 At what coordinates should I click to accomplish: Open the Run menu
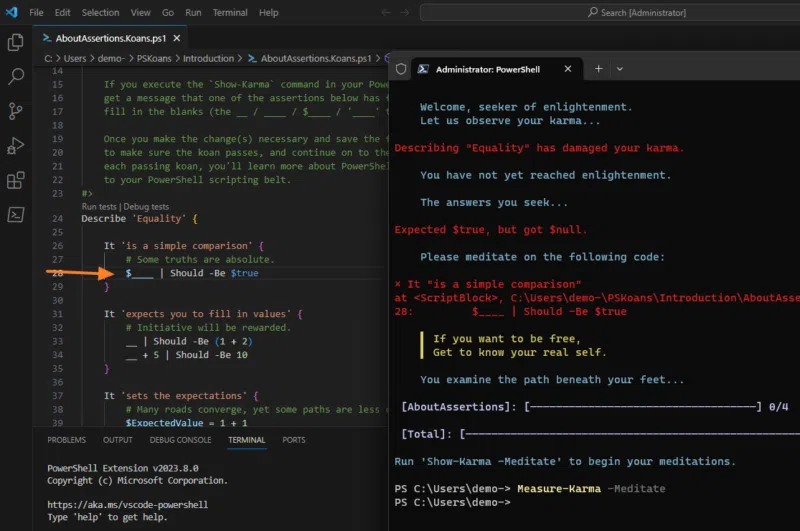click(x=193, y=12)
